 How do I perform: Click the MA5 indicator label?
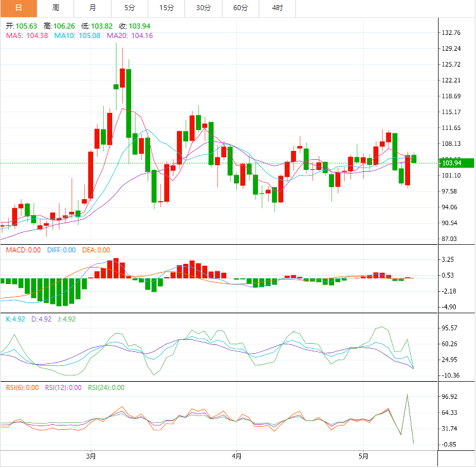pyautogui.click(x=27, y=36)
